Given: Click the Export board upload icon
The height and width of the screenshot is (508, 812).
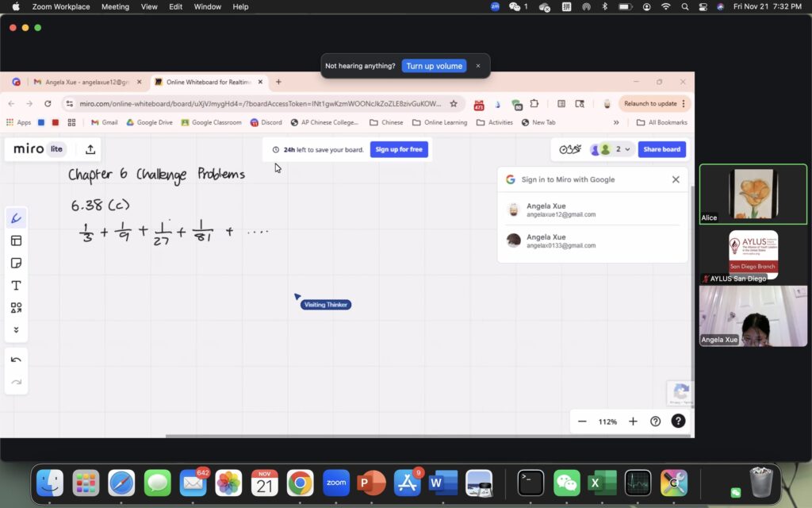Looking at the screenshot, I should tap(90, 149).
